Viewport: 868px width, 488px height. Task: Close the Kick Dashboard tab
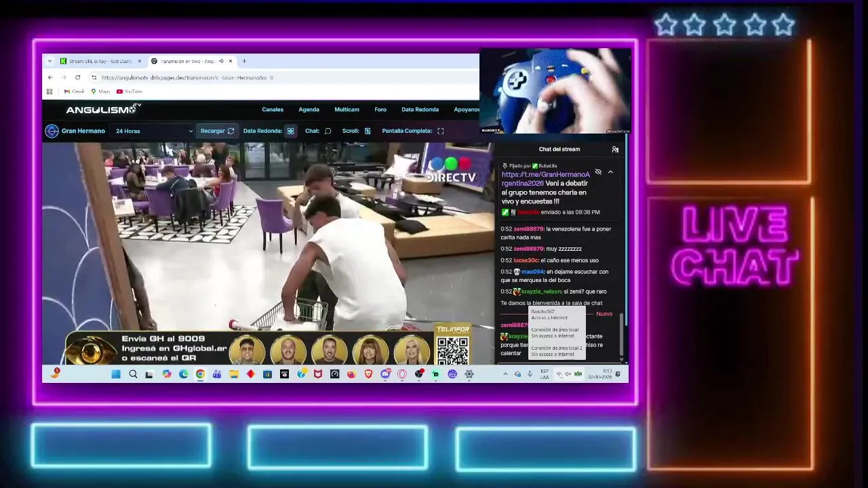tap(140, 61)
